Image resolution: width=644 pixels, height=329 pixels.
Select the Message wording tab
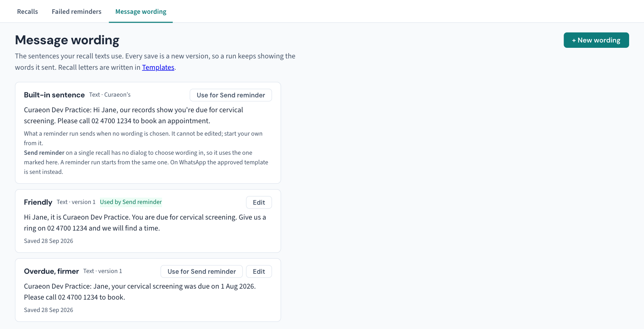click(x=141, y=11)
